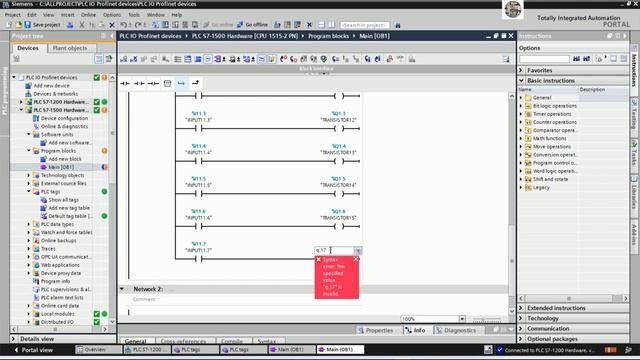This screenshot has width=640, height=360.
Task: Open Show all tags in project tree
Action: click(x=63, y=200)
